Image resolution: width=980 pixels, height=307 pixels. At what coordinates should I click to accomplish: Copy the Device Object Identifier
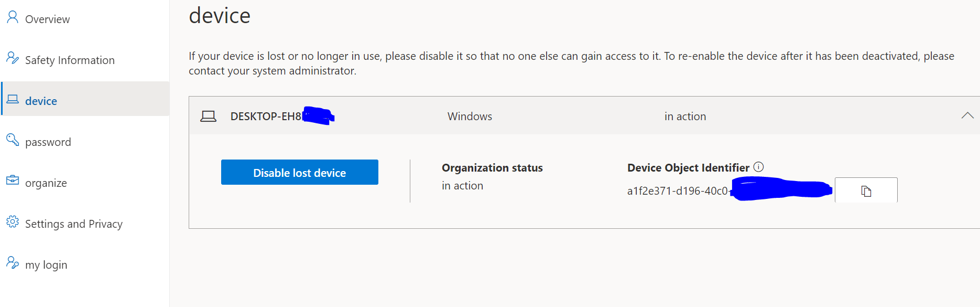pyautogui.click(x=866, y=190)
